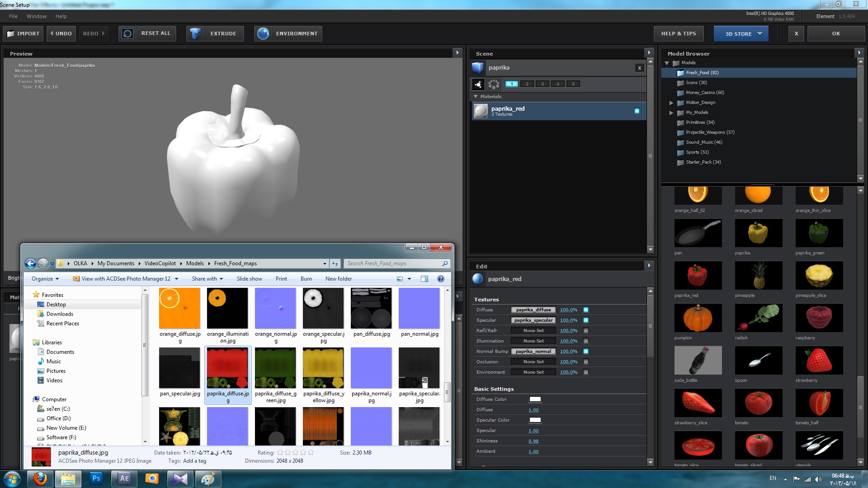
Task: Click the paprika_diffuse texture slot button
Action: click(533, 310)
